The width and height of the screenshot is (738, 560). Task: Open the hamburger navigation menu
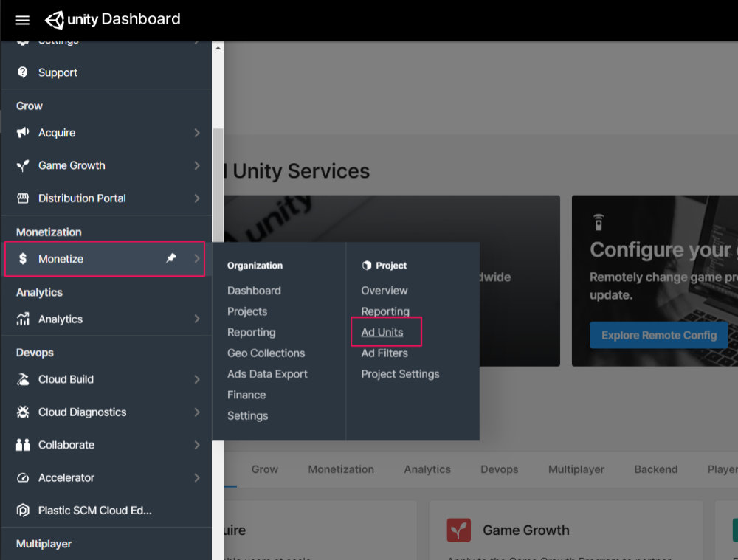[23, 20]
